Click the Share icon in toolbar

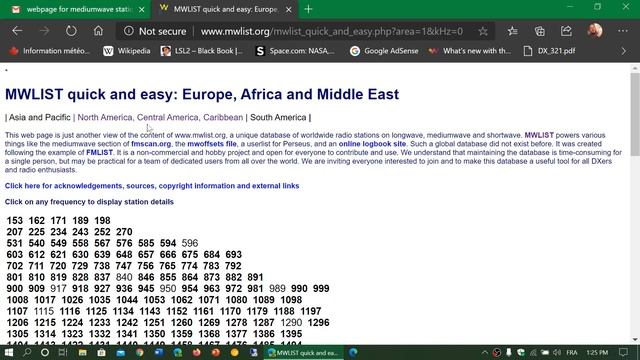[x=566, y=31]
